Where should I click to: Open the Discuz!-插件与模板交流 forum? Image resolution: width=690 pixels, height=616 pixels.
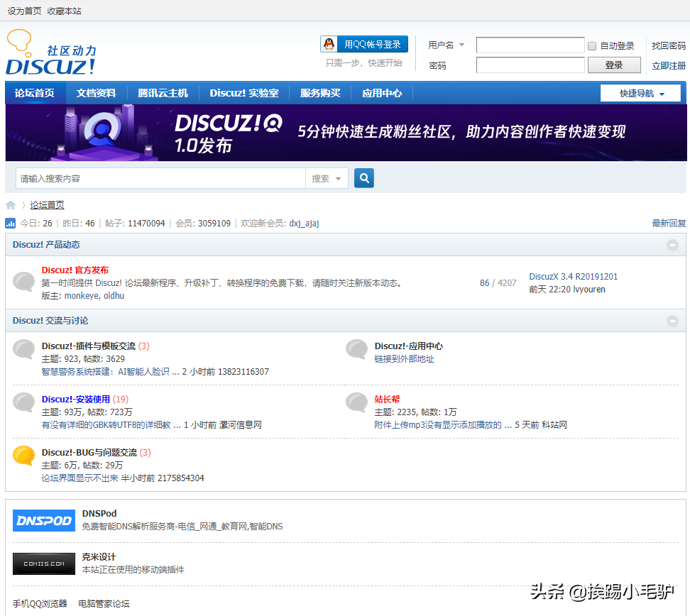pyautogui.click(x=89, y=346)
